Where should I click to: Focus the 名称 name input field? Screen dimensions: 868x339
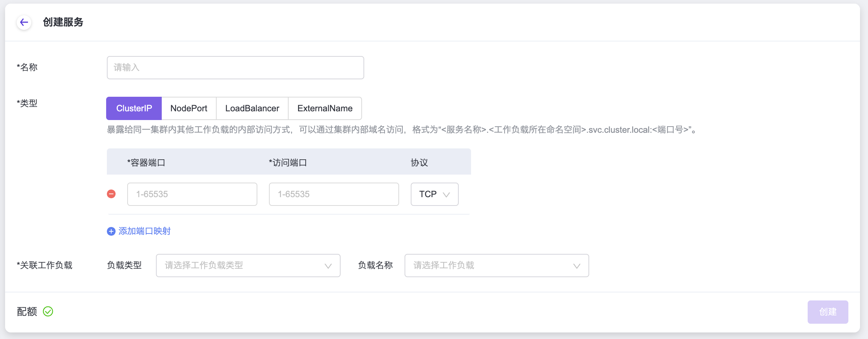235,68
